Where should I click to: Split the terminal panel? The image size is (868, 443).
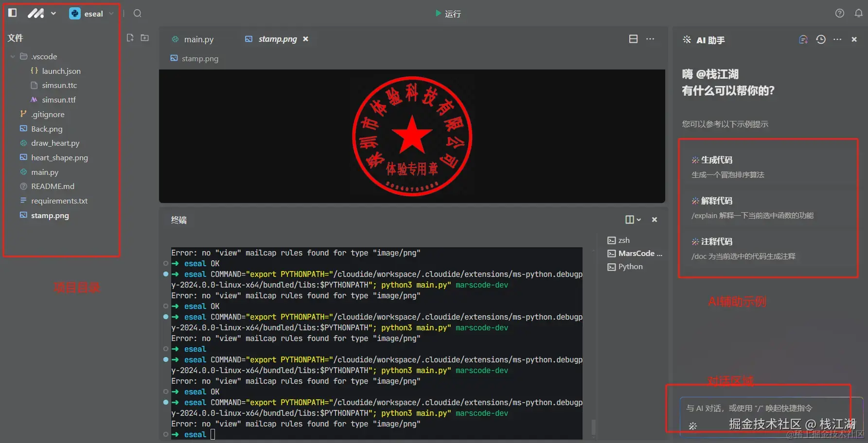tap(629, 220)
